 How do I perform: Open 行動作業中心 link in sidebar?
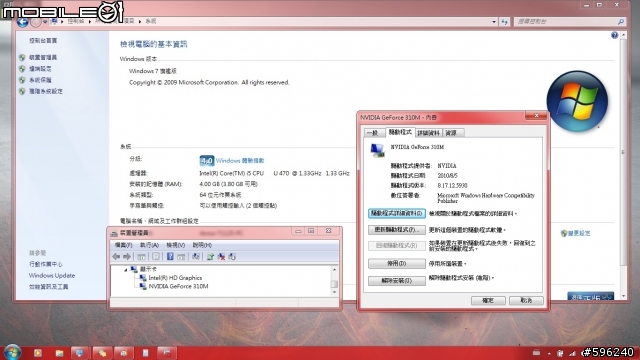point(46,264)
